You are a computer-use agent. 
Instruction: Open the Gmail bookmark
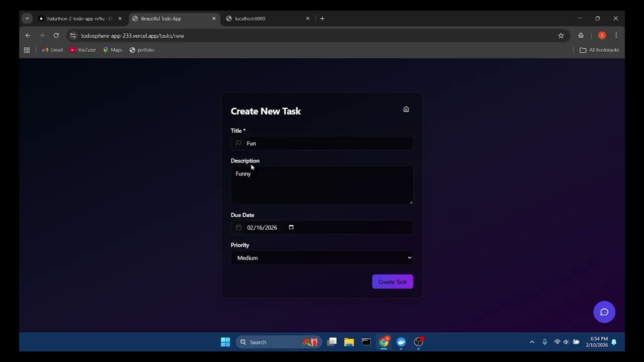click(52, 50)
